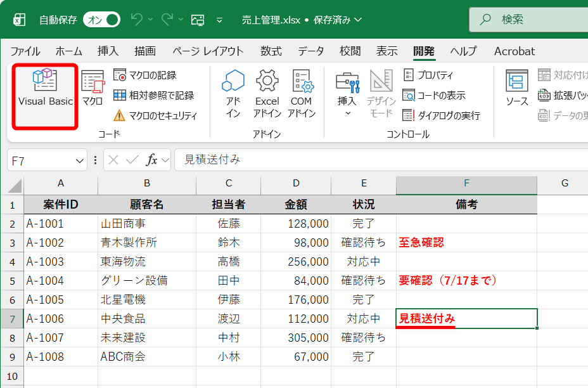Select the 305,000 amount cell
This screenshot has width=588, height=388.
pos(296,338)
